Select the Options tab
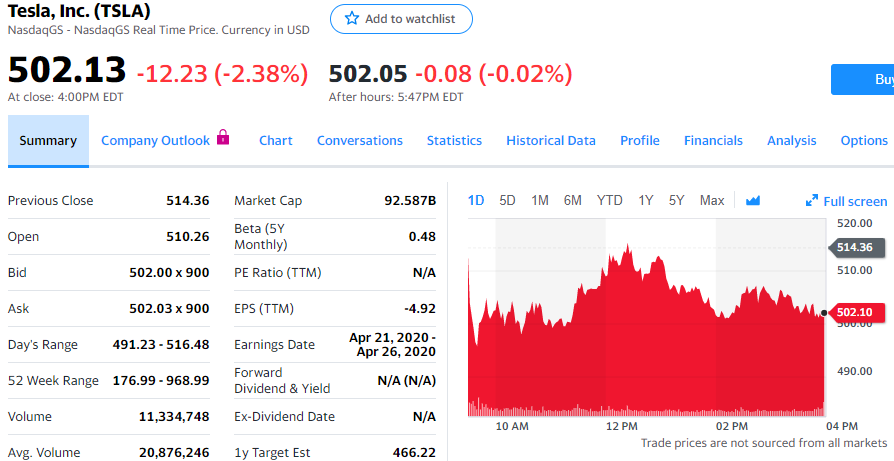 pyautogui.click(x=864, y=141)
